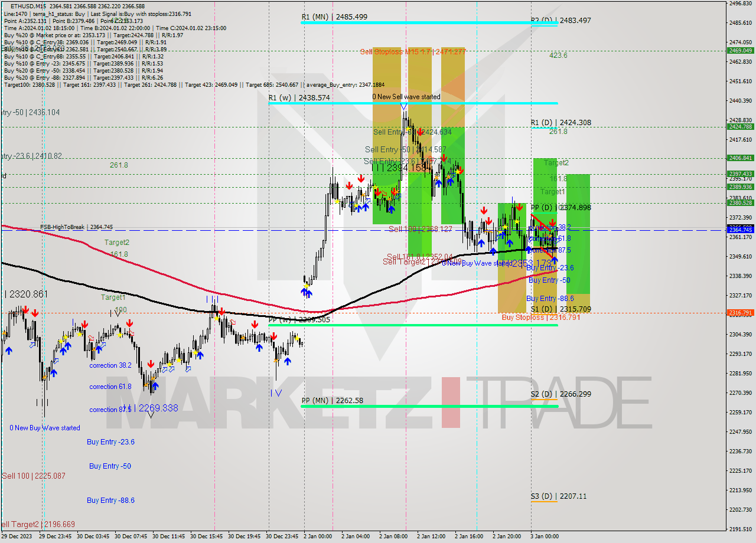Select the 30 Dec 15:45 time label

pyautogui.click(x=206, y=537)
